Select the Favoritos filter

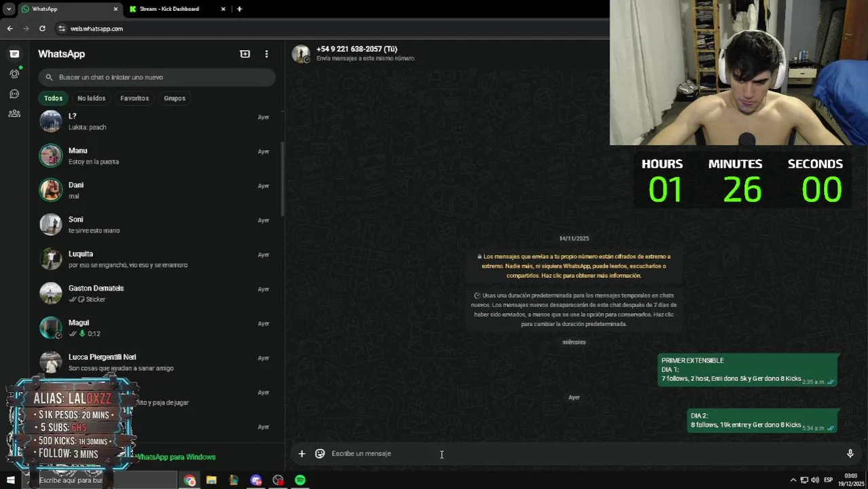point(134,98)
